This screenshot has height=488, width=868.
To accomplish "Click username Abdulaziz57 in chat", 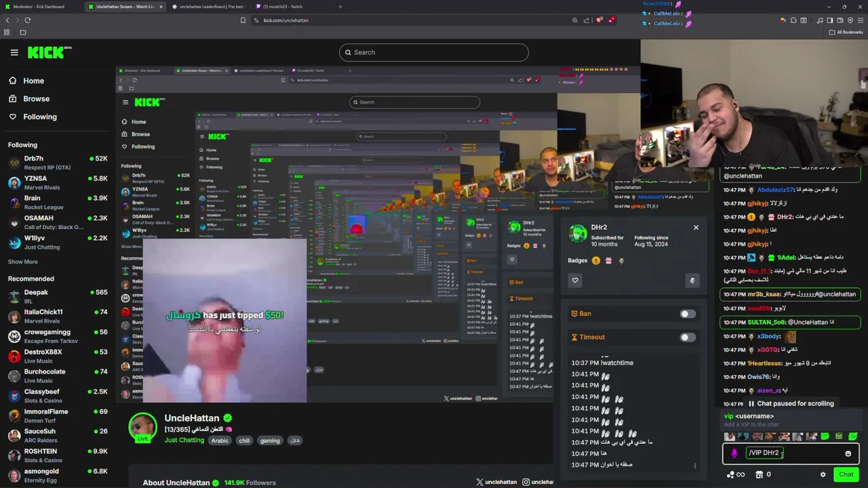I will pos(775,190).
